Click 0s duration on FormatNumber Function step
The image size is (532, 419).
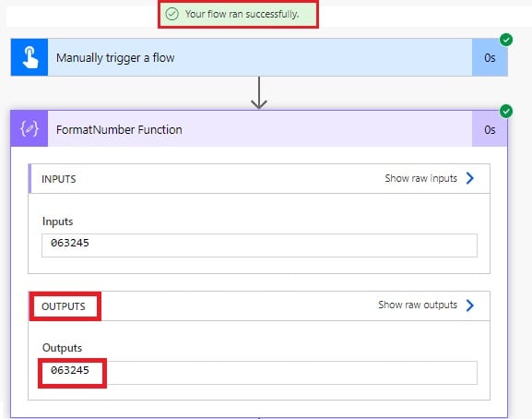(490, 130)
